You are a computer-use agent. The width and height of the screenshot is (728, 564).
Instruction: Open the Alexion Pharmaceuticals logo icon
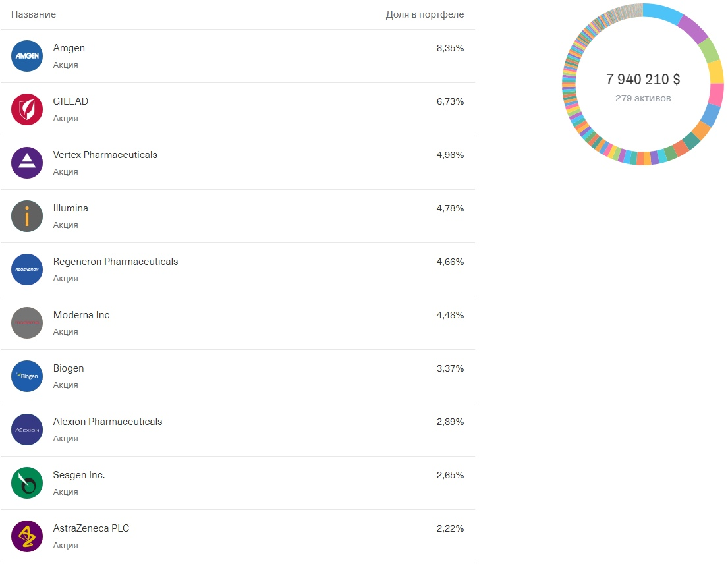(x=27, y=430)
